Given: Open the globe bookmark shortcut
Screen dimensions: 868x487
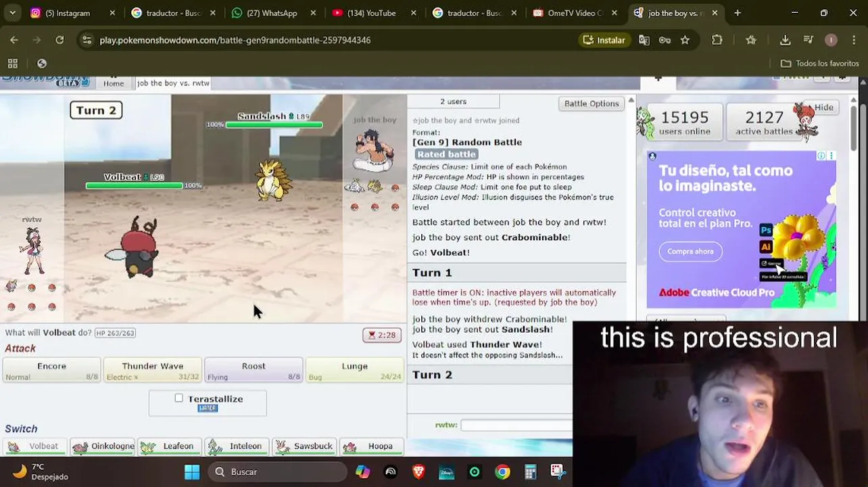Looking at the screenshot, I should point(42,64).
